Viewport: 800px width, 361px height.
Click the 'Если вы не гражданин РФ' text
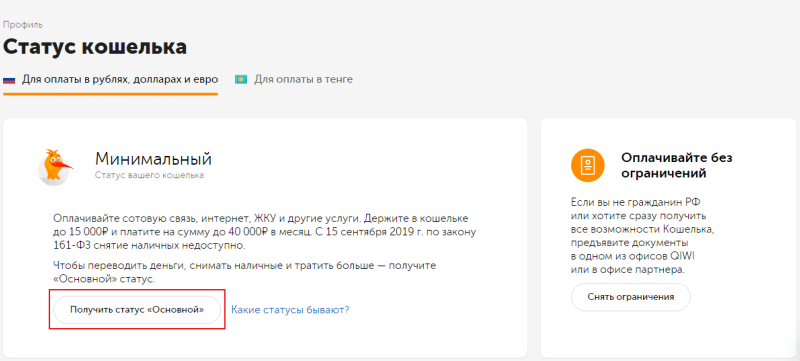click(x=636, y=201)
